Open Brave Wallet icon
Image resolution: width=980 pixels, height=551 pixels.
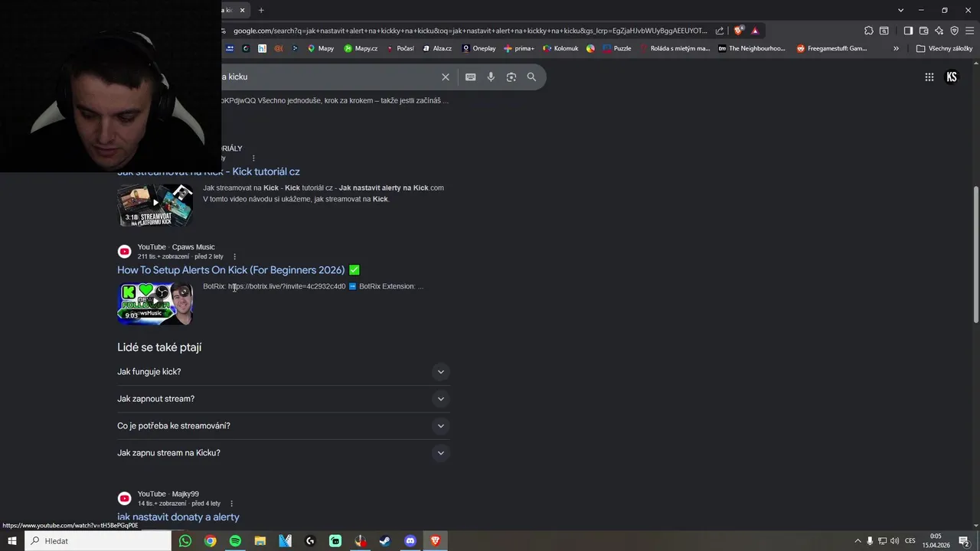coord(923,31)
